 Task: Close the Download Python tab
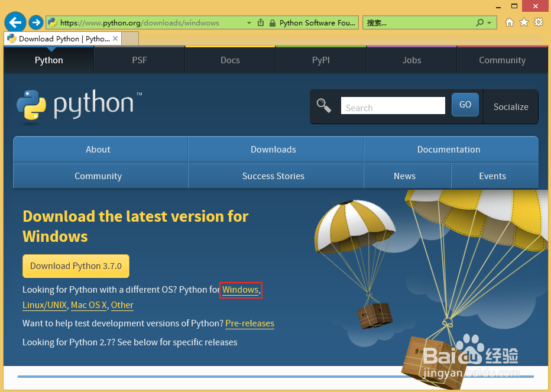[115, 38]
